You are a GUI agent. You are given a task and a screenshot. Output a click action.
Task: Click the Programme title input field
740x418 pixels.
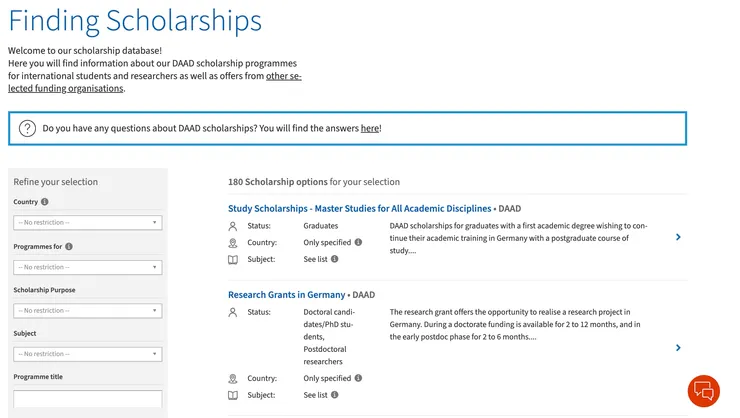[88, 398]
